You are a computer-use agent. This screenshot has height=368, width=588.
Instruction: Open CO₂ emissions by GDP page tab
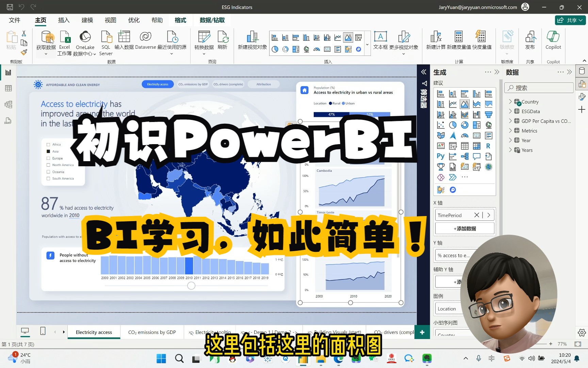tap(152, 332)
